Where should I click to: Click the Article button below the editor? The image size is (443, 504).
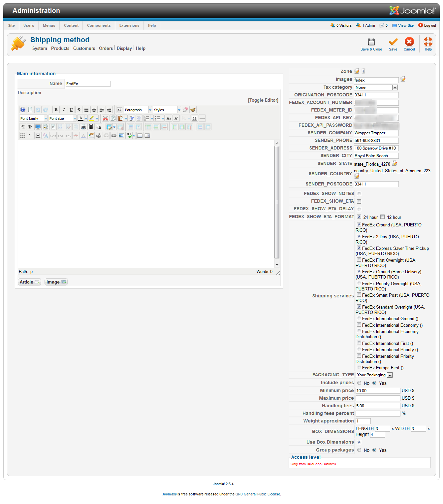(29, 282)
